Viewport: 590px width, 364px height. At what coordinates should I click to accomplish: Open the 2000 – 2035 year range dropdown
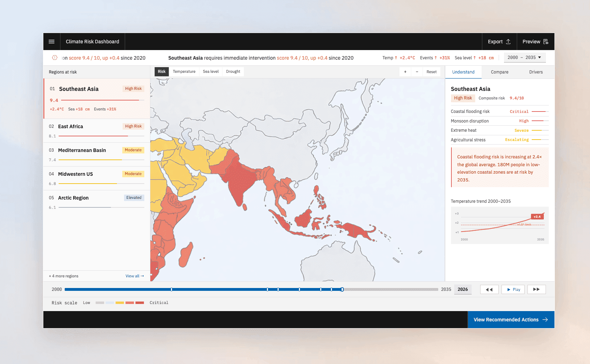525,58
